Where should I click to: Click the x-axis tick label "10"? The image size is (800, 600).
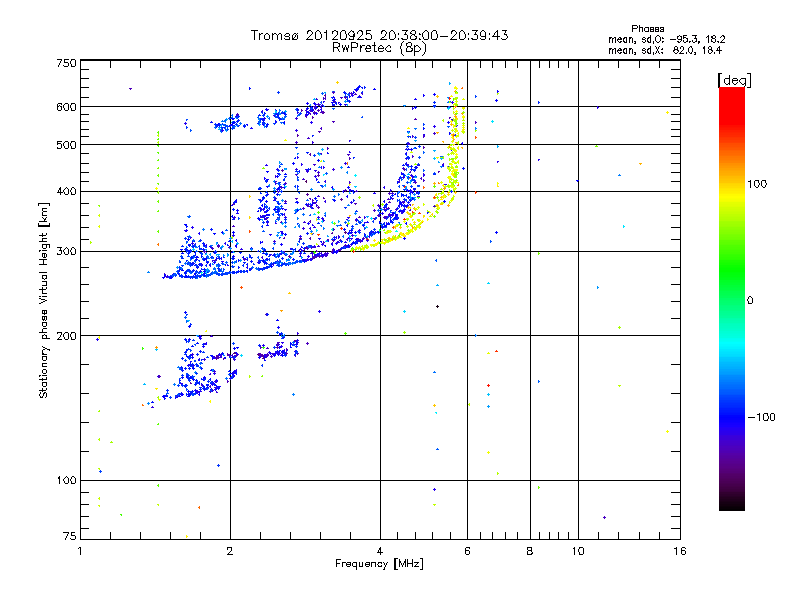pyautogui.click(x=578, y=551)
